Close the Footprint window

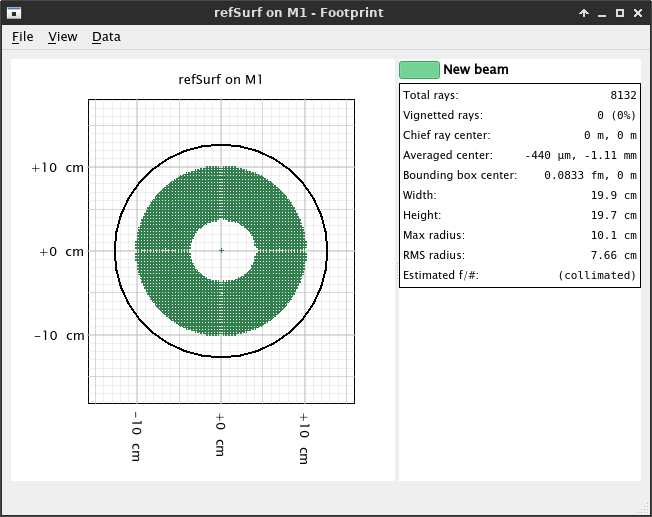[x=638, y=13]
